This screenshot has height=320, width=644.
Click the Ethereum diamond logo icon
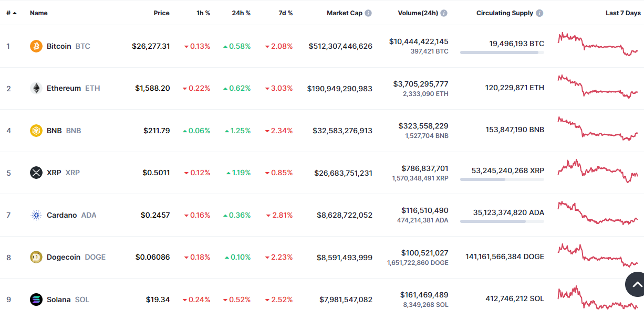36,88
